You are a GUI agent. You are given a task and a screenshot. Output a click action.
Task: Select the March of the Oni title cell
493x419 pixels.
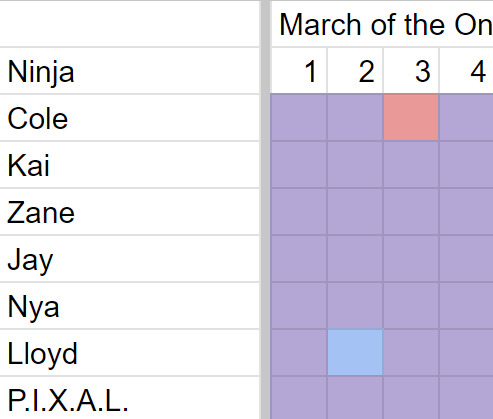(382, 24)
